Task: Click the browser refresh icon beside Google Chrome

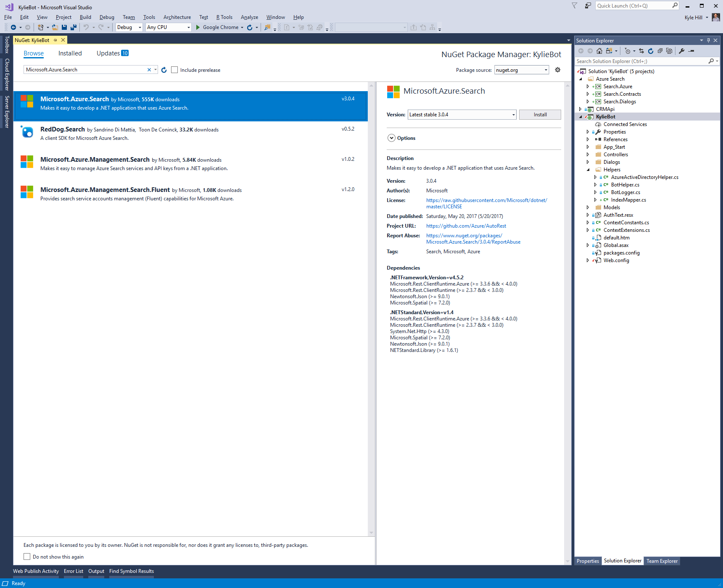Action: [x=250, y=27]
